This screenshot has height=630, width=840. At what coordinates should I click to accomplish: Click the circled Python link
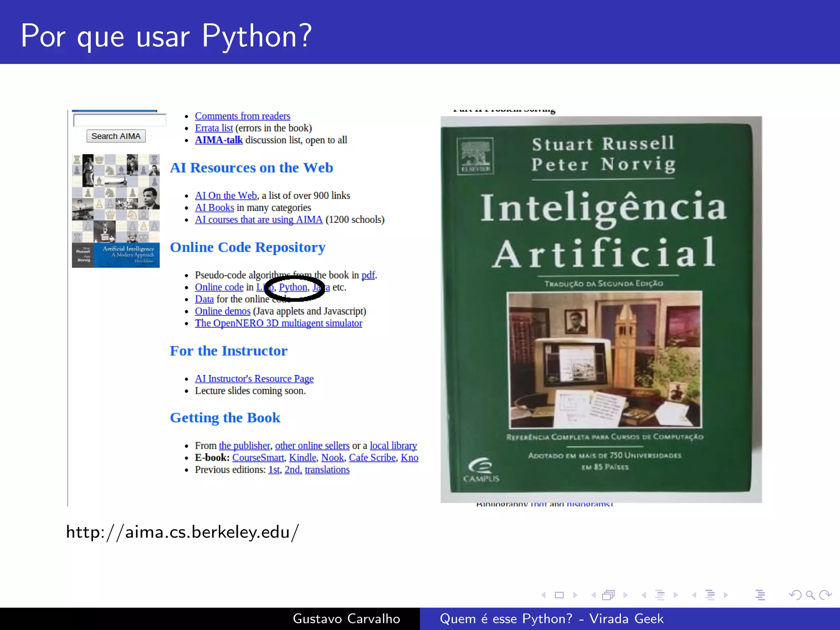click(293, 287)
